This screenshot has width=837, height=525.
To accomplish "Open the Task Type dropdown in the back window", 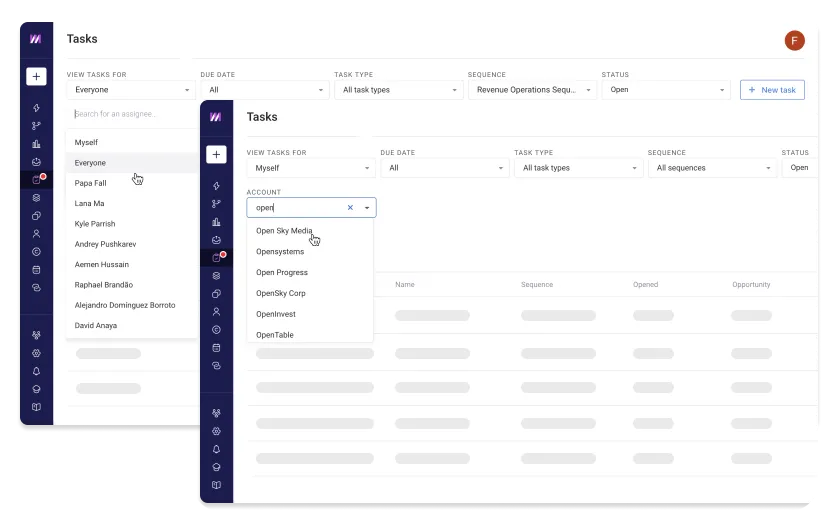I will (x=399, y=90).
